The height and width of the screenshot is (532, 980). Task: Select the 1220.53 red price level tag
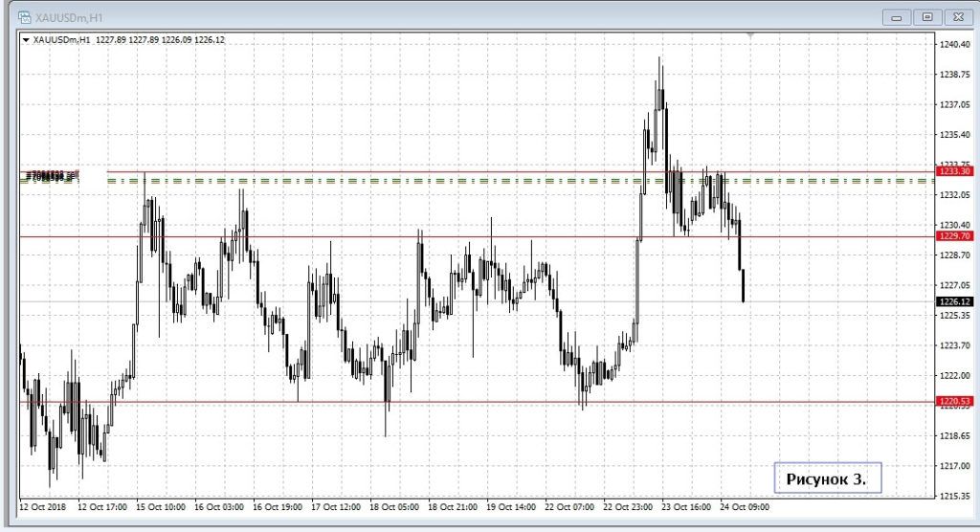click(x=953, y=402)
